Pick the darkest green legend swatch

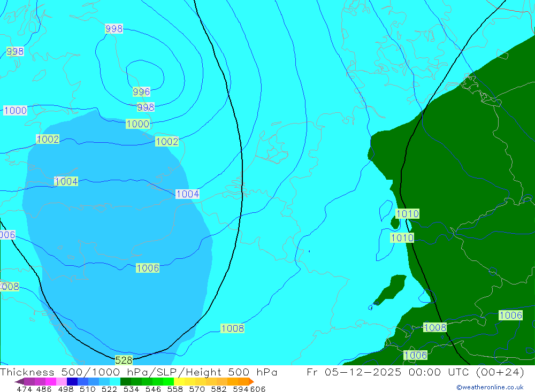click(x=126, y=381)
